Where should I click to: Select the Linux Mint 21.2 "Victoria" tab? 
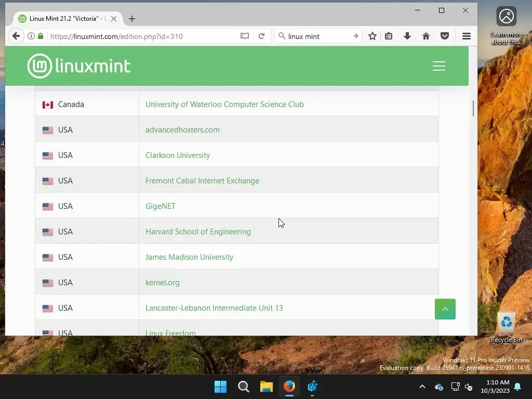(x=67, y=19)
